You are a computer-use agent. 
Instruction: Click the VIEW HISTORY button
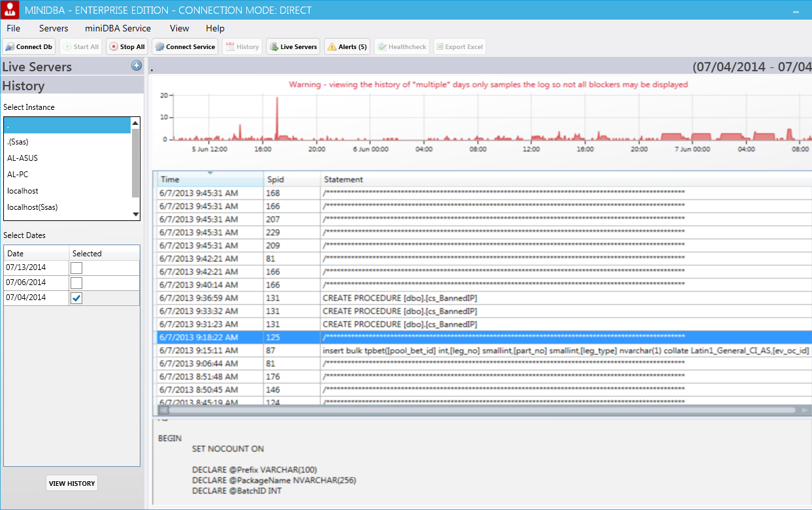(x=72, y=483)
